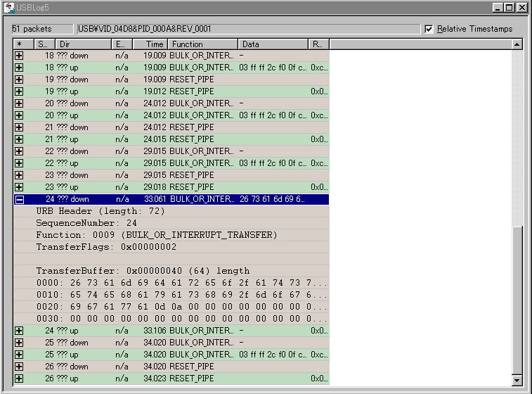Minimize the USBLog5 window
532x394 pixels.
click(498, 8)
